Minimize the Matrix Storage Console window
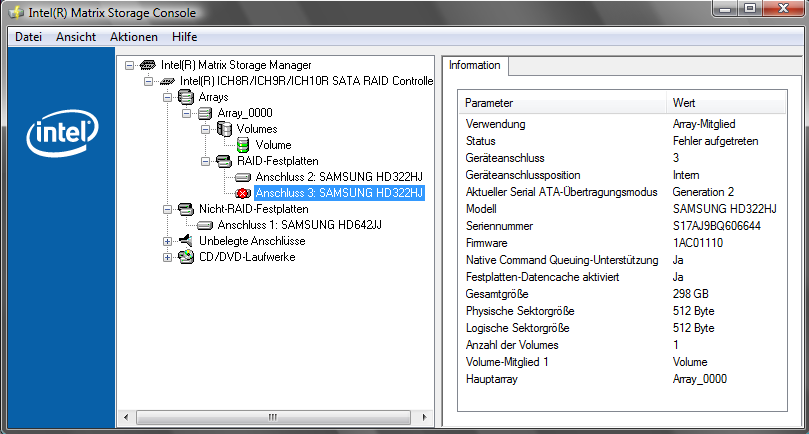This screenshot has width=809, height=434. point(725,9)
